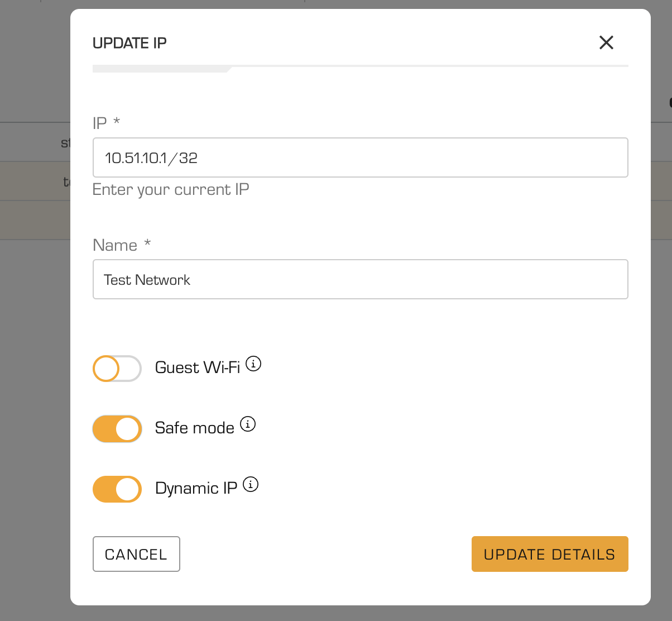The height and width of the screenshot is (621, 672).
Task: Turn off the Dynamic IP toggle
Action: click(117, 489)
